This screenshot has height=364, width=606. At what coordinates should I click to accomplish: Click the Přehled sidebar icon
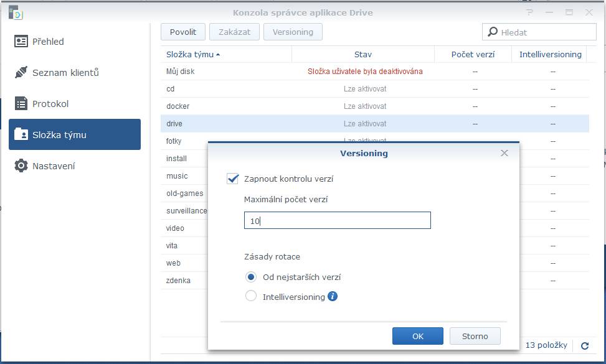pyautogui.click(x=21, y=42)
